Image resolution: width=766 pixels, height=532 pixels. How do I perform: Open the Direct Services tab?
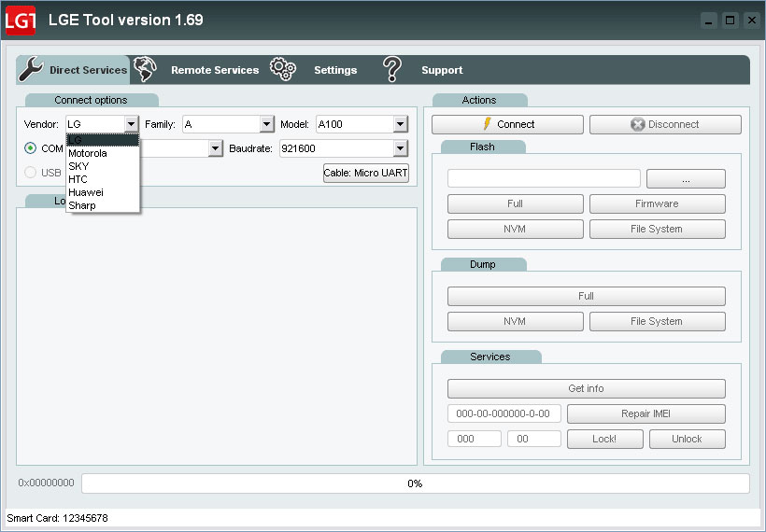pos(73,70)
